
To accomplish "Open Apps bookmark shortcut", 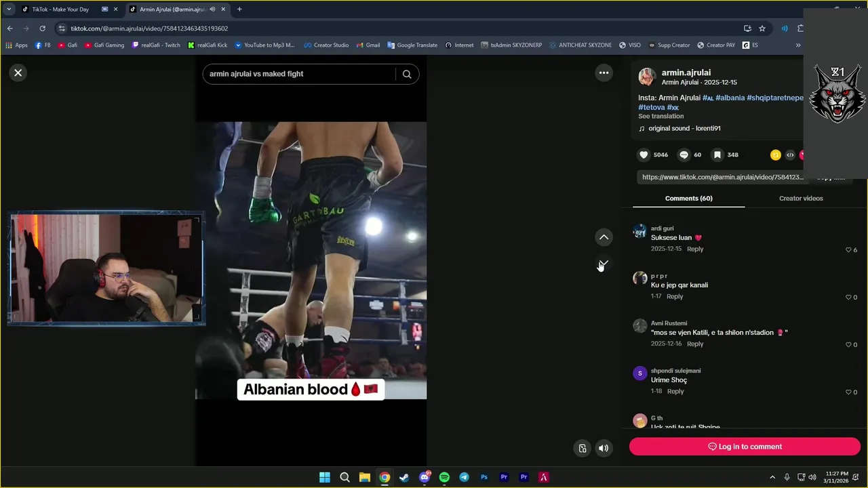I will point(16,45).
